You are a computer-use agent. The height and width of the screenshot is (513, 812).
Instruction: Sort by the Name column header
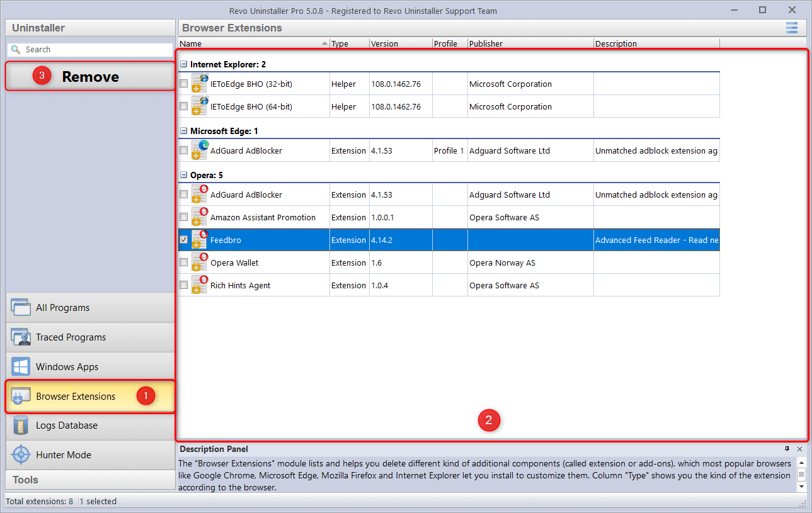click(254, 43)
